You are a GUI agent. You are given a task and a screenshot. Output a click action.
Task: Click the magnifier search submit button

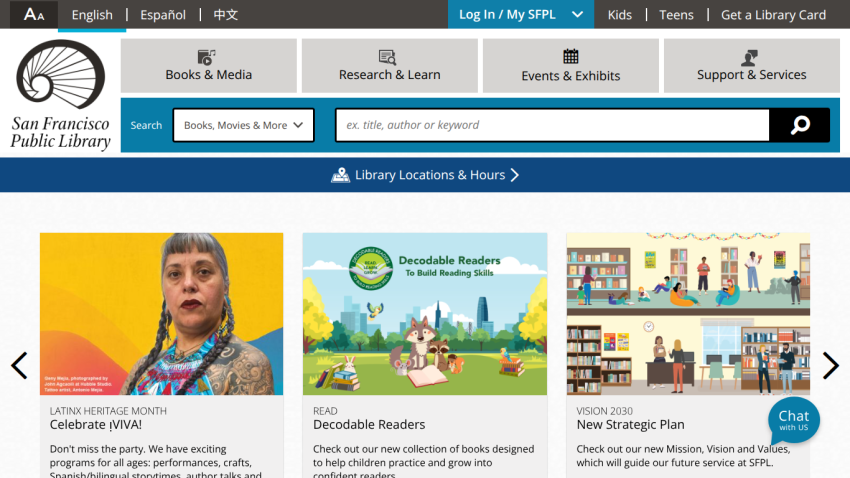point(800,125)
